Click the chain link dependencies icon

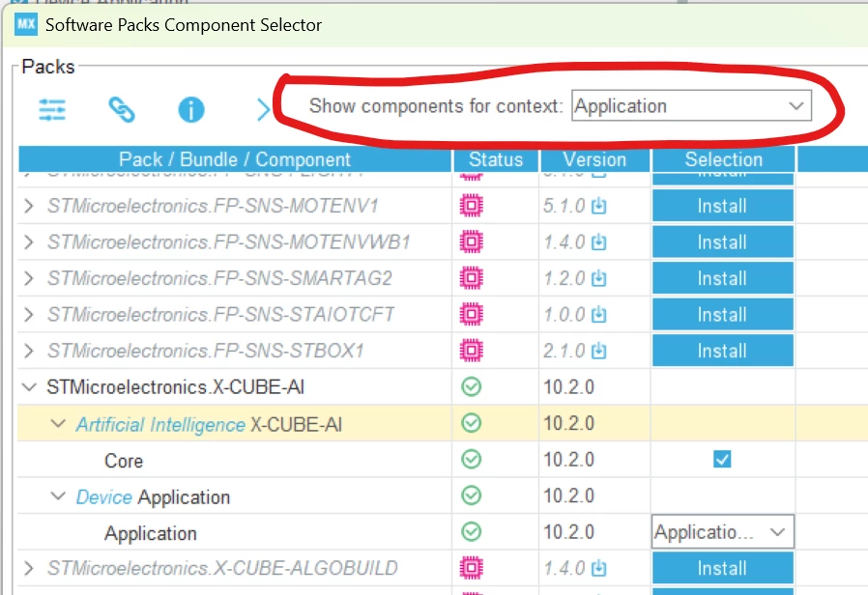(121, 109)
